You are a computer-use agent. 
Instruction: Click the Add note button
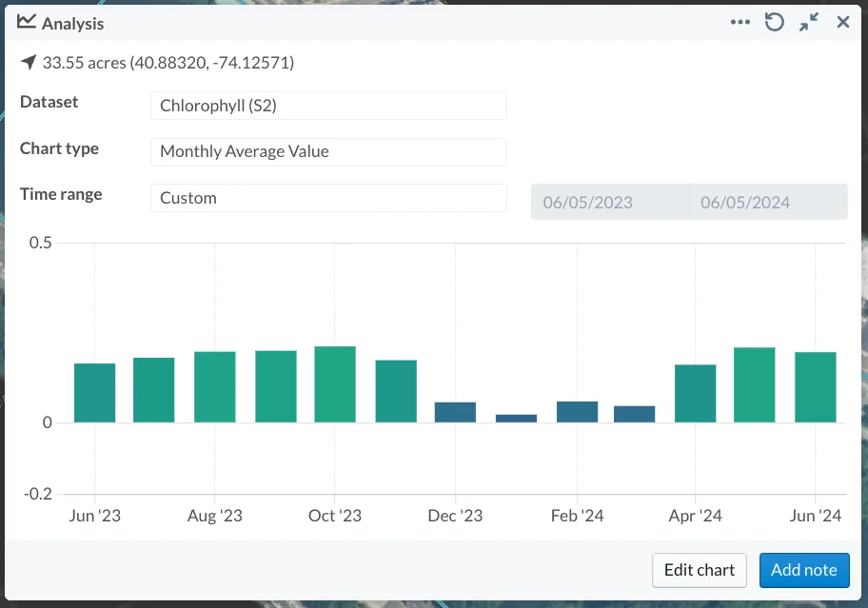[804, 570]
